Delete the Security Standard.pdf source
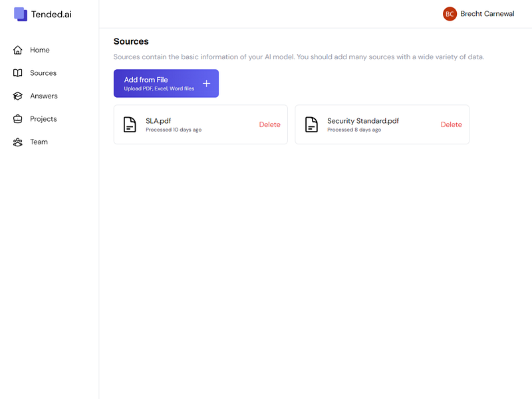 [451, 124]
